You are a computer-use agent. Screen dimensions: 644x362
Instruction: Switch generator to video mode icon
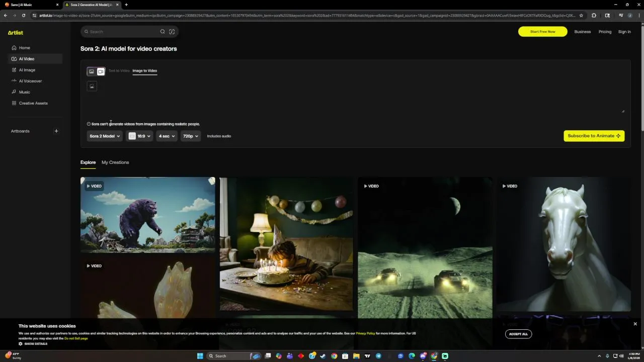coord(101,71)
